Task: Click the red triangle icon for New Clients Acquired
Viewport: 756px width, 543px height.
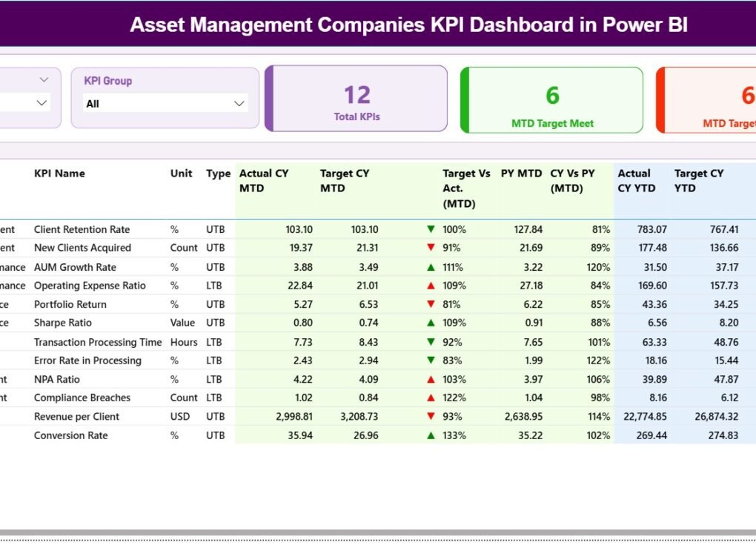Action: (x=431, y=248)
